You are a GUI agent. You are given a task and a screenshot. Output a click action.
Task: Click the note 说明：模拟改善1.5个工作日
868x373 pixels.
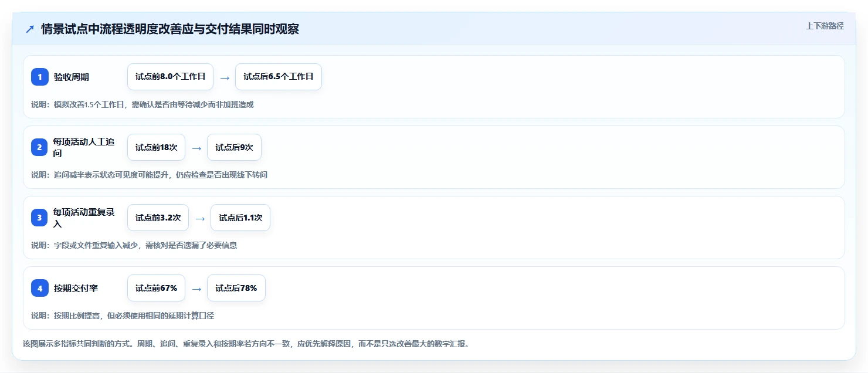[x=143, y=104]
